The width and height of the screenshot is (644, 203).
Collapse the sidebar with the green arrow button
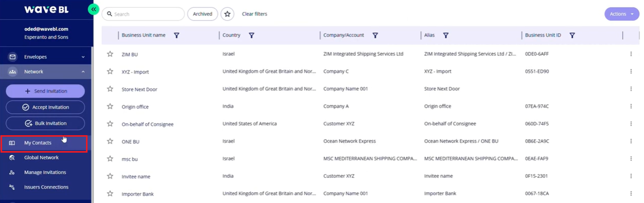(93, 9)
